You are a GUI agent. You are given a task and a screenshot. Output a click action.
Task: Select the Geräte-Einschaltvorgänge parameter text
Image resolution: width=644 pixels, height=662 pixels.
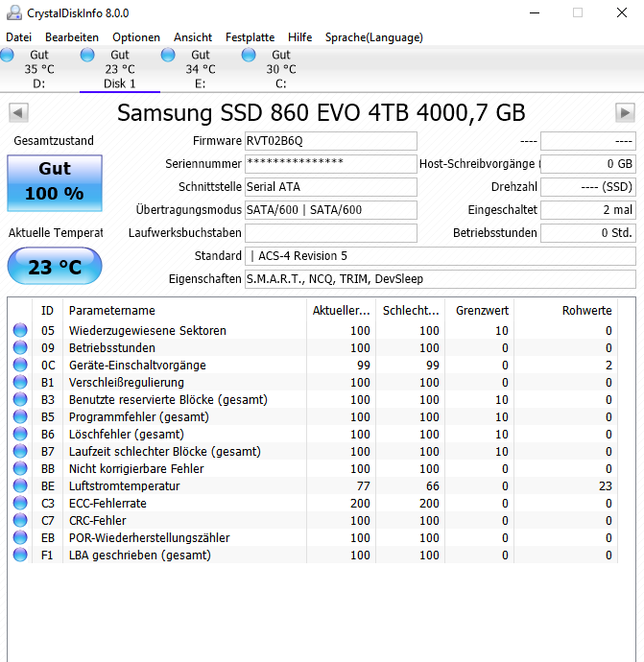(137, 366)
